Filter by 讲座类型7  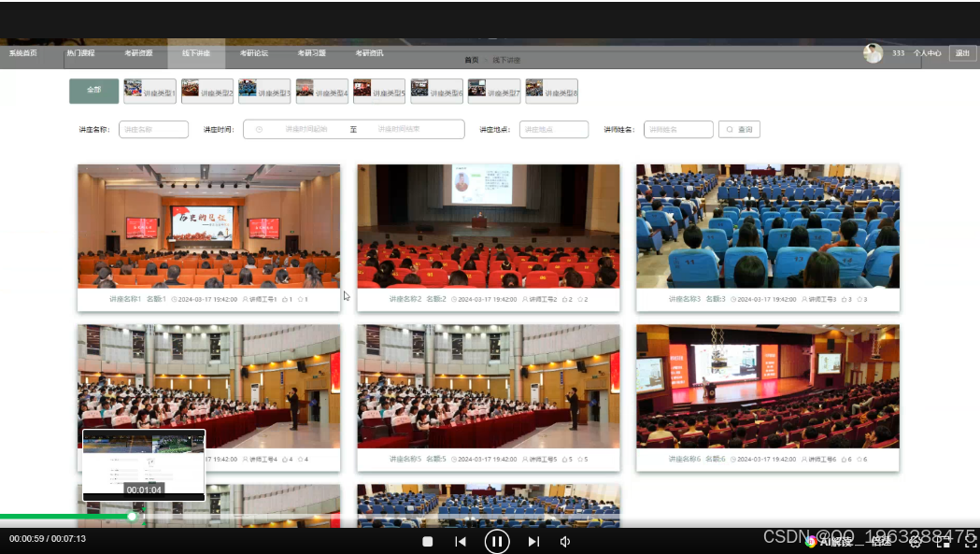tap(494, 91)
